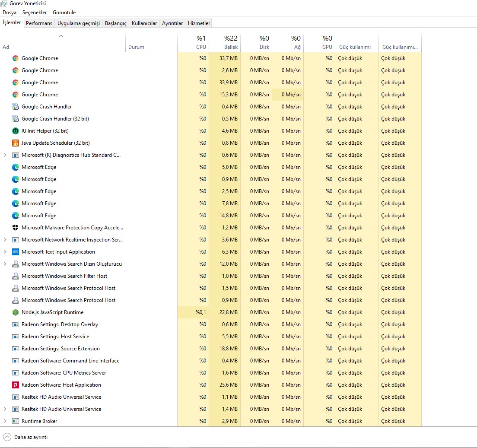
Task: Click the Microsoft Network Realtime Inspection icon
Action: click(16, 240)
